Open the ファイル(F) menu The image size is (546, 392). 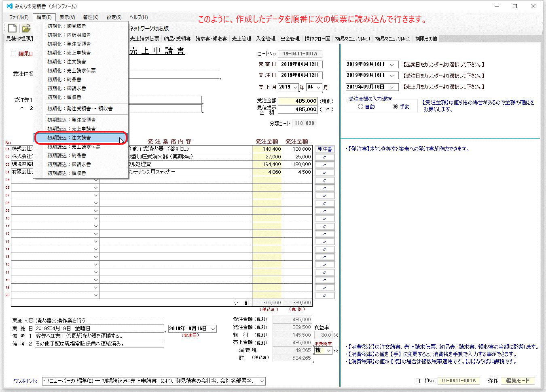coord(19,17)
